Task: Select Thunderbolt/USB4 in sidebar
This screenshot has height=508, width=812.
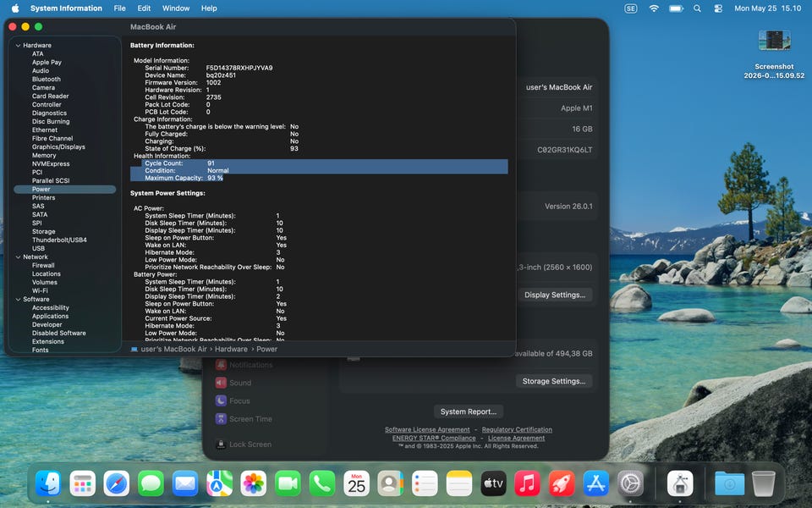Action: point(59,240)
